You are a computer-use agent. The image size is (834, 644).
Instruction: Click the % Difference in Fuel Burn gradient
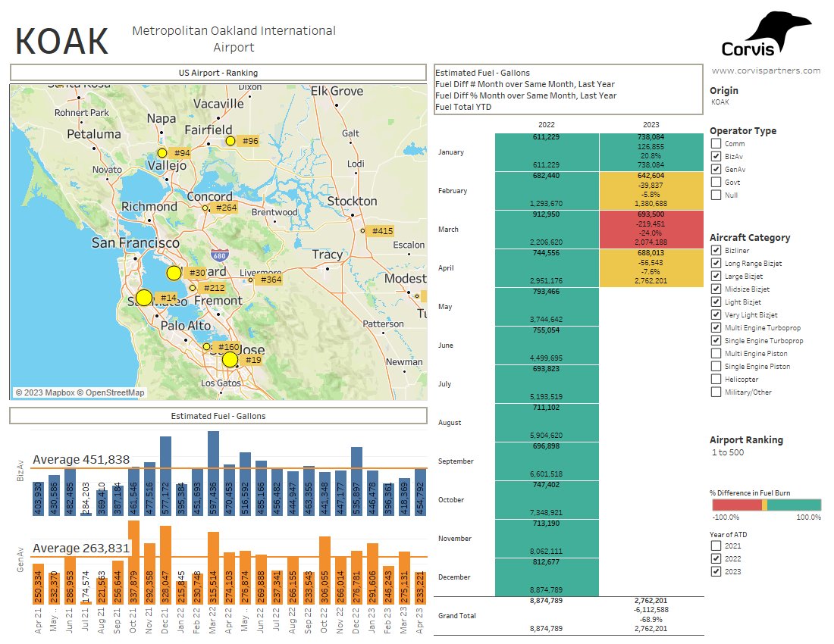click(766, 503)
